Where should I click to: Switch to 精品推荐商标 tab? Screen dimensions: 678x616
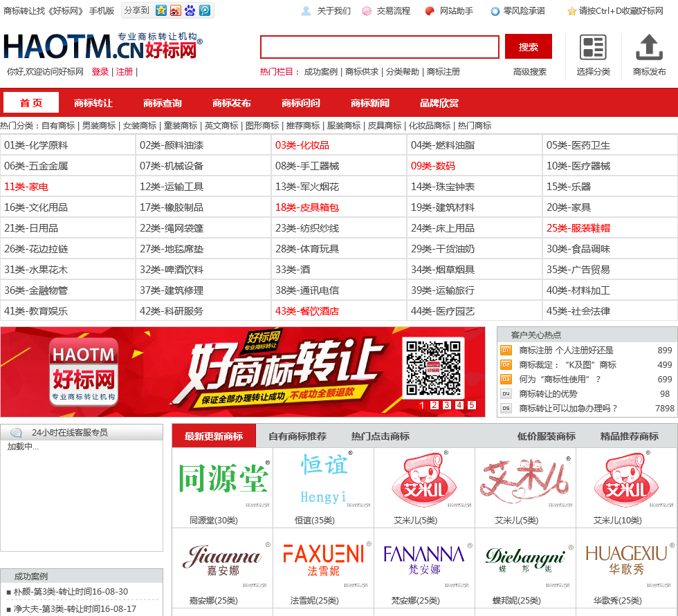click(630, 436)
